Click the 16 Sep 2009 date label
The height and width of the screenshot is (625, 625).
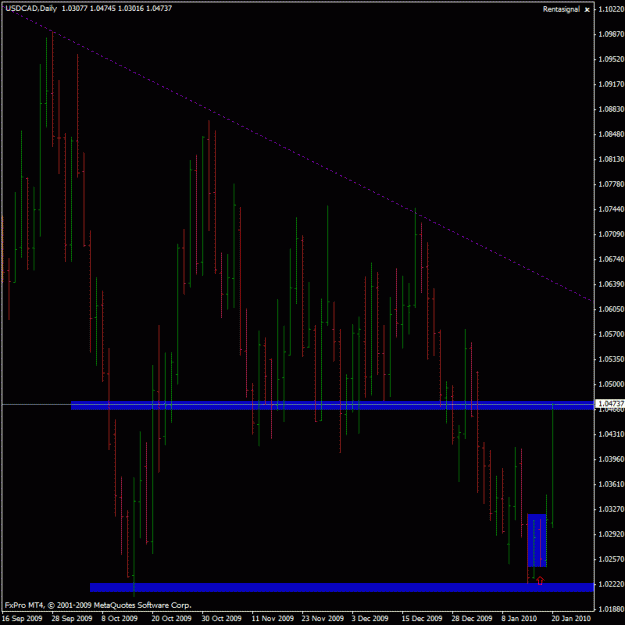point(22,619)
